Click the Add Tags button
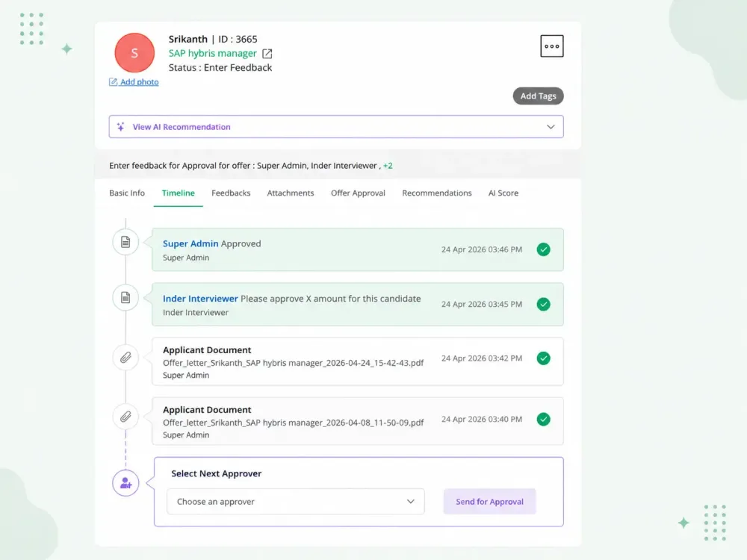The image size is (747, 560). (x=538, y=96)
